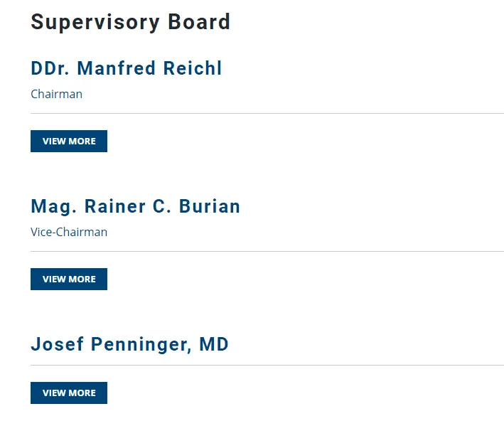Click View More under Manfred Reichl
This screenshot has width=504, height=426.
click(69, 142)
